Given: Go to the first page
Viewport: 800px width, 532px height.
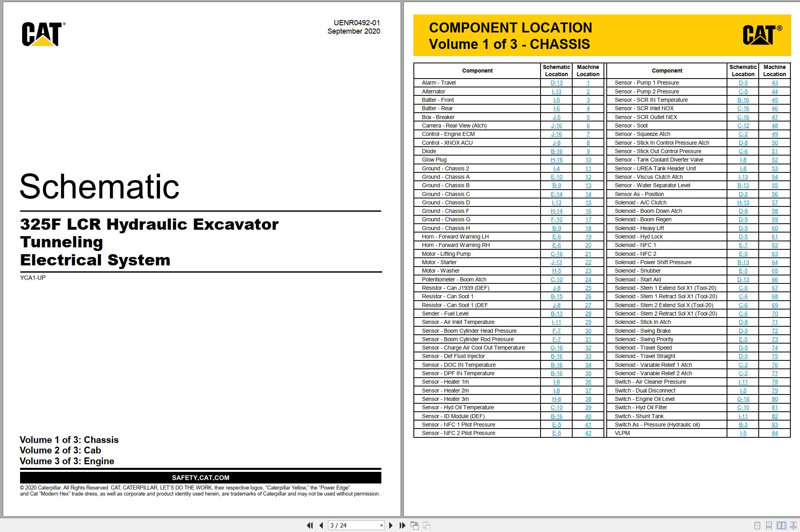Looking at the screenshot, I should coord(310,525).
